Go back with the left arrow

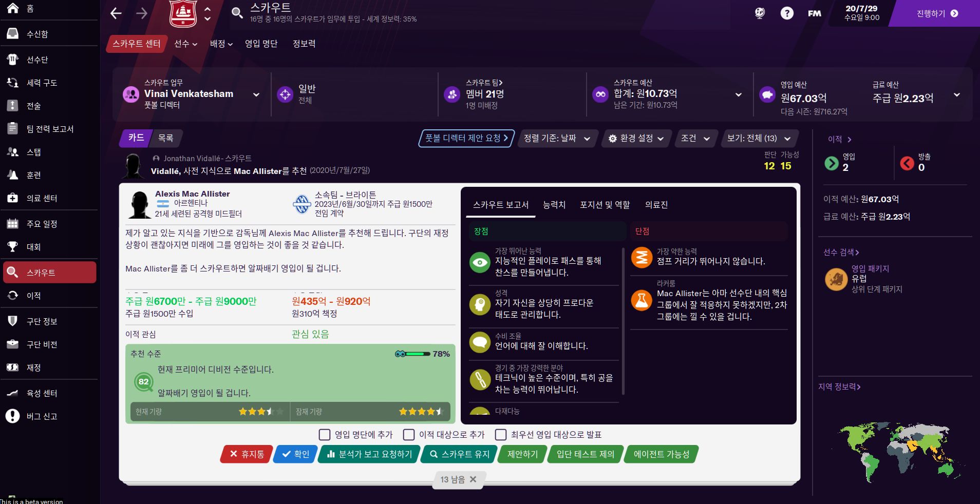tap(116, 13)
